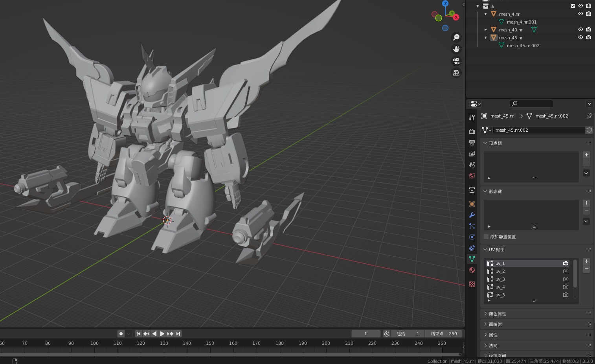595x364 pixels.
Task: Click fake user shield icon
Action: pyautogui.click(x=589, y=130)
